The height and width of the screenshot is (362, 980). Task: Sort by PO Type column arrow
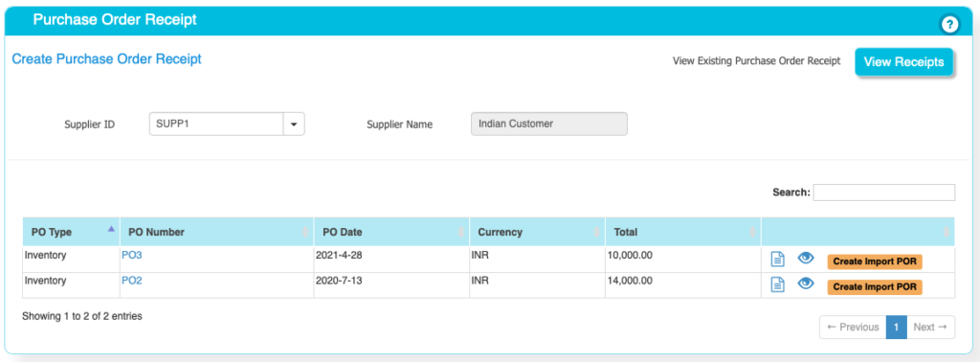(x=111, y=229)
